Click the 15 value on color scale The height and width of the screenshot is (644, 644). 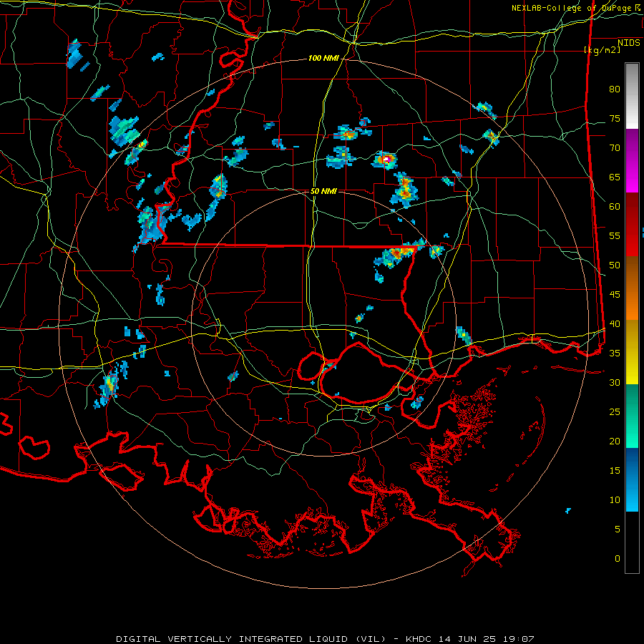pyautogui.click(x=615, y=471)
